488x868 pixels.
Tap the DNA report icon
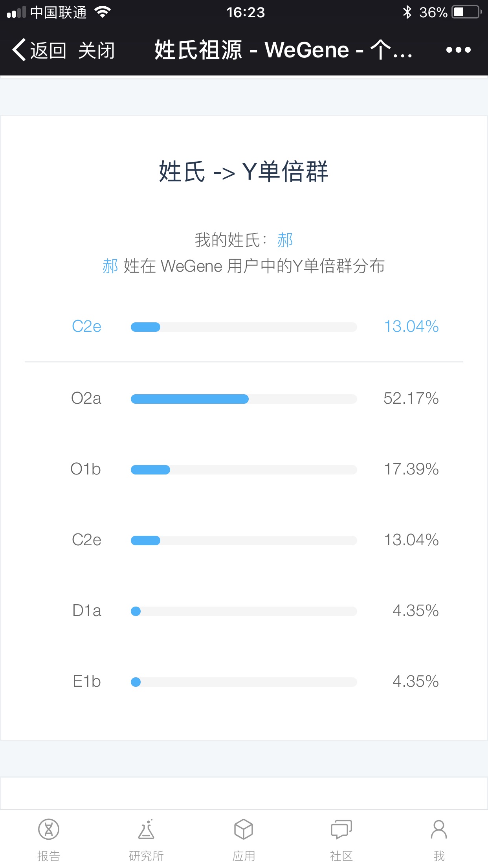click(x=49, y=829)
